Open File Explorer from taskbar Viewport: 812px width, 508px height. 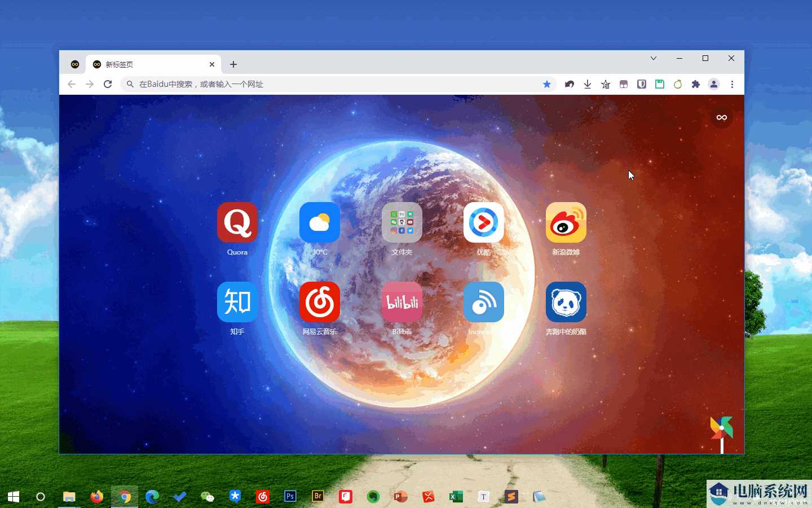(69, 497)
